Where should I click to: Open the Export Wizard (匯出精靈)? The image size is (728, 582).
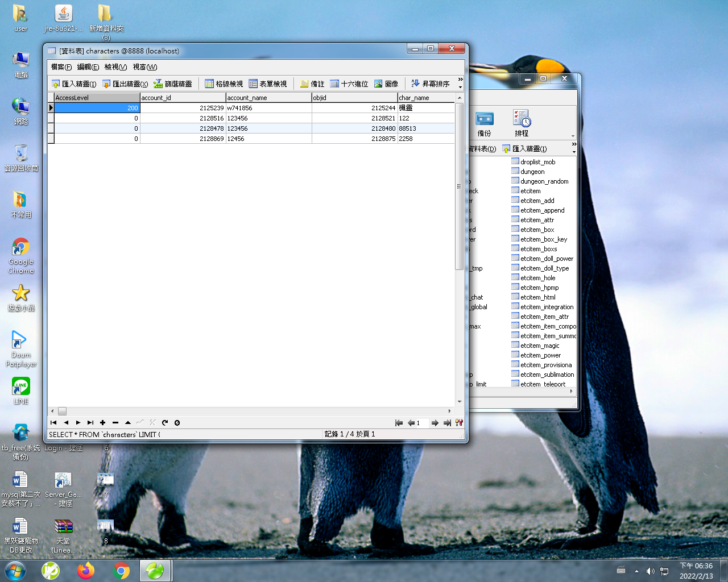[x=125, y=84]
